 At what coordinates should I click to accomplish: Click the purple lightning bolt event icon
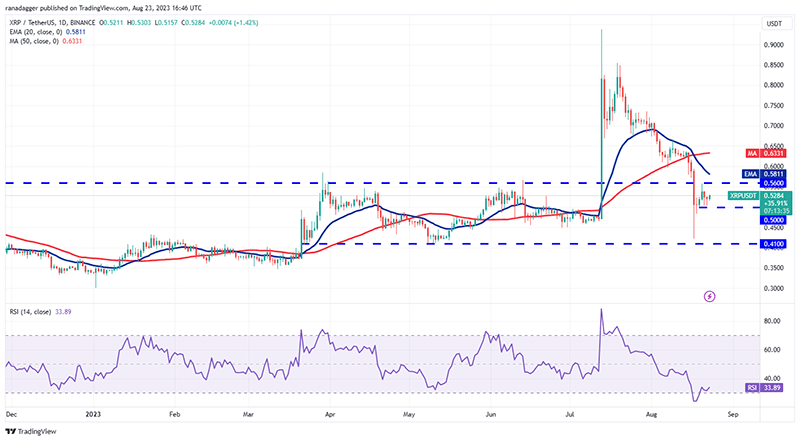pyautogui.click(x=710, y=296)
